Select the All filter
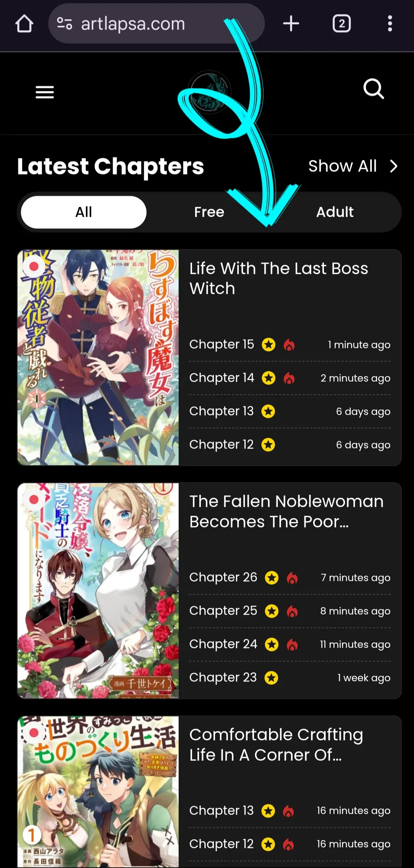Screen dimensions: 414x868 point(84,212)
